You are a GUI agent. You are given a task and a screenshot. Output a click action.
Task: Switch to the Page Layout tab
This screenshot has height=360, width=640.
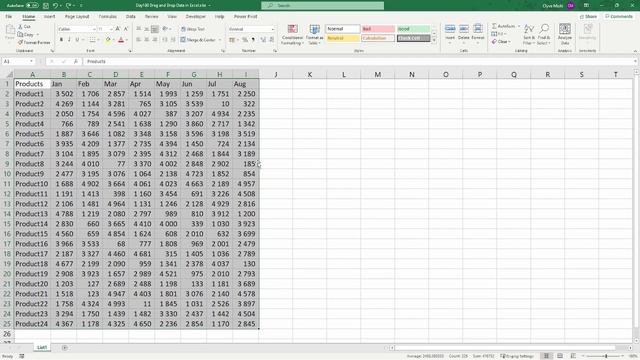pos(77,17)
